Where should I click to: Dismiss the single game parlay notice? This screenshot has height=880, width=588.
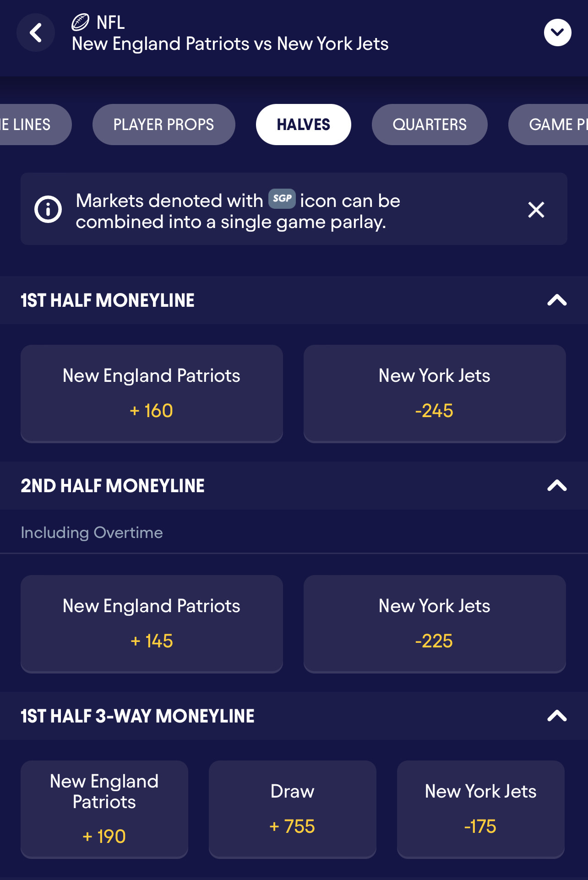(x=536, y=210)
